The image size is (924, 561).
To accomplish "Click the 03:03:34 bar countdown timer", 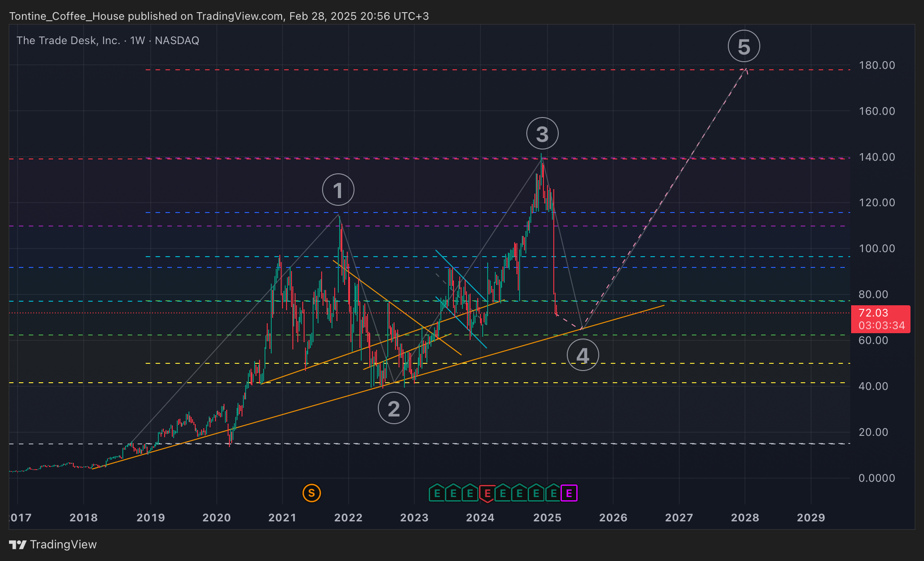I will click(x=882, y=326).
